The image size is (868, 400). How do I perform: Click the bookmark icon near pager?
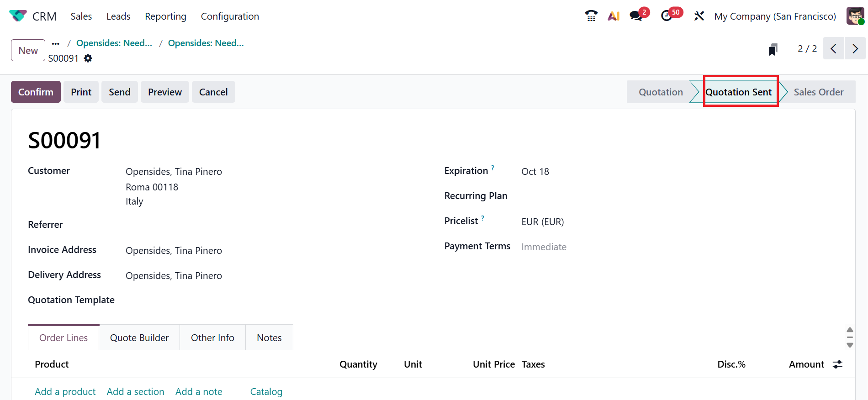click(x=773, y=49)
